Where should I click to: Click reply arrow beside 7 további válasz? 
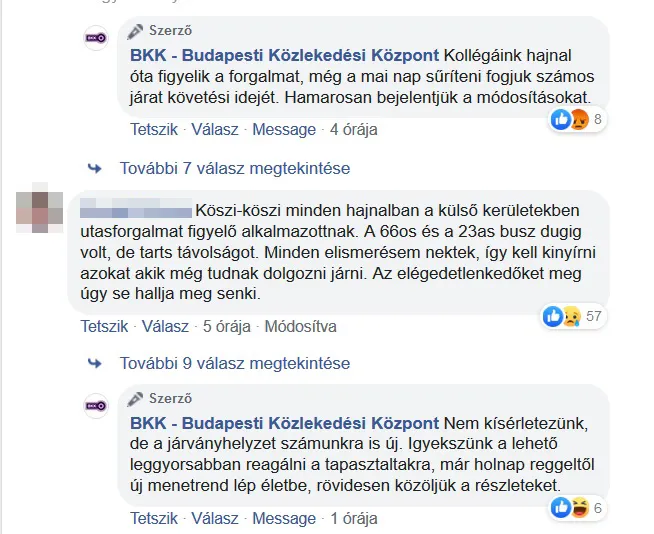pos(95,167)
